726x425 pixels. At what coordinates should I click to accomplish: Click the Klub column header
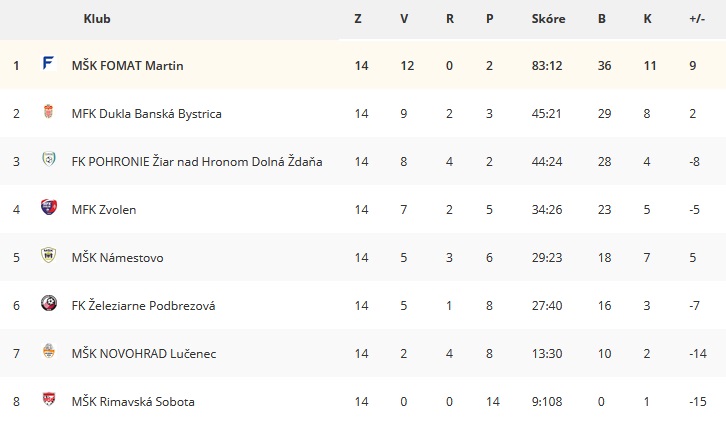click(97, 19)
